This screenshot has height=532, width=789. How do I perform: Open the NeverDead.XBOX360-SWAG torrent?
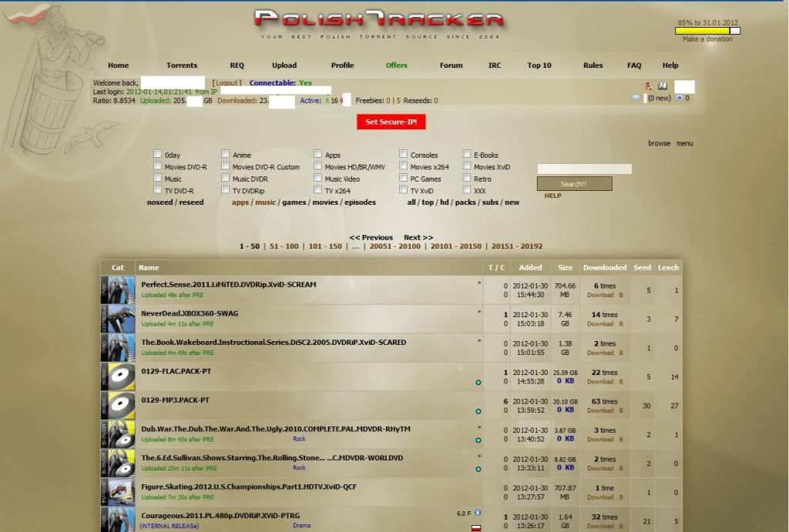pyautogui.click(x=190, y=313)
